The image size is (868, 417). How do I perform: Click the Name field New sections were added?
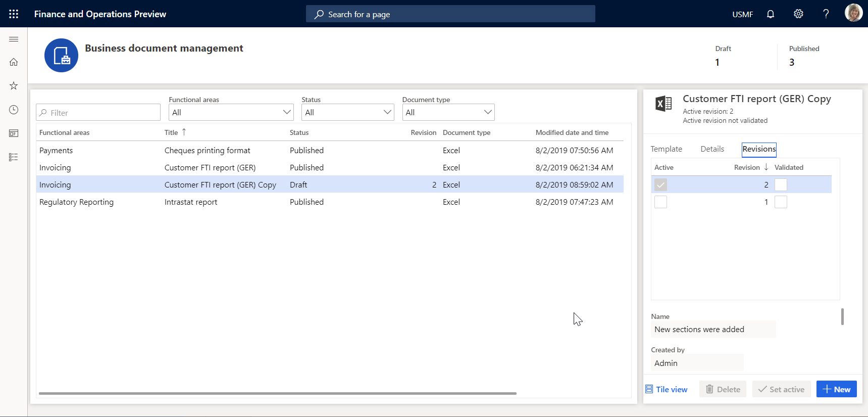[x=713, y=330]
